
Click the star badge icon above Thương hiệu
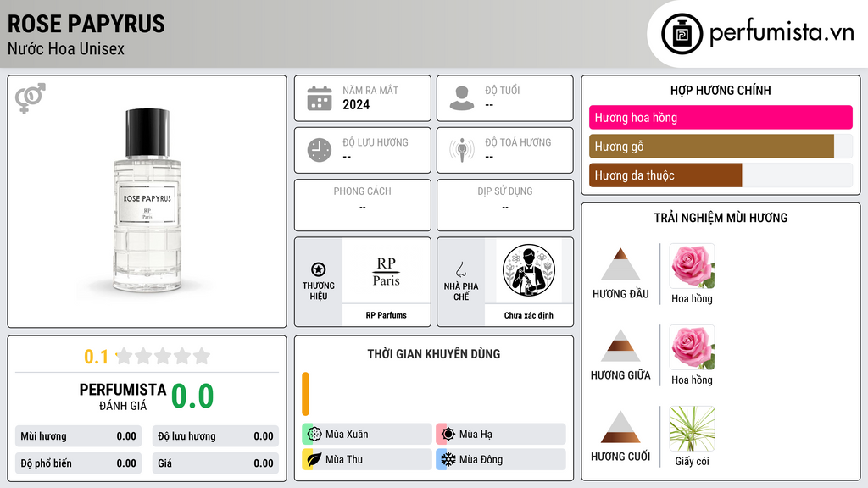point(319,269)
